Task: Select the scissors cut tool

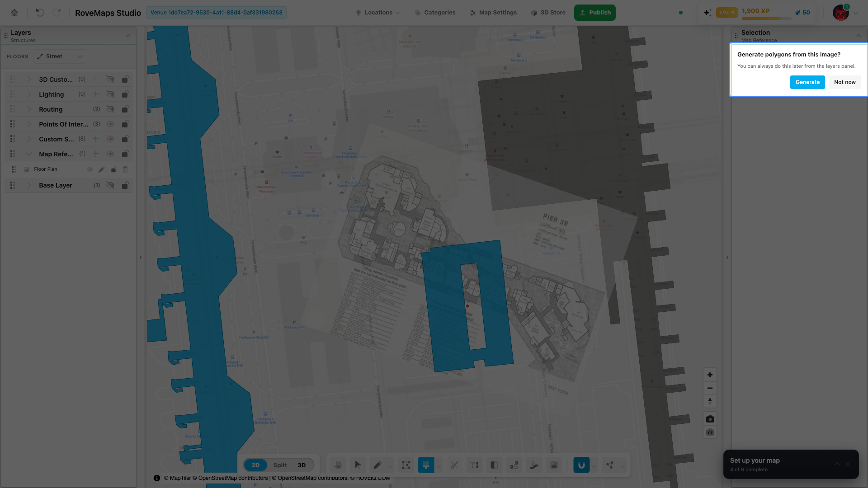Action: (454, 465)
